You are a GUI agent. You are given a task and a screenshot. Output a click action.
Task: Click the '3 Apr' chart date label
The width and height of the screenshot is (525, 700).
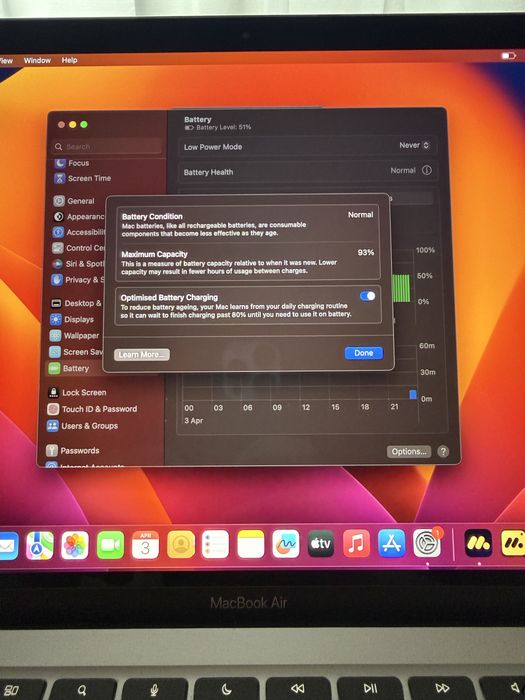pos(194,421)
